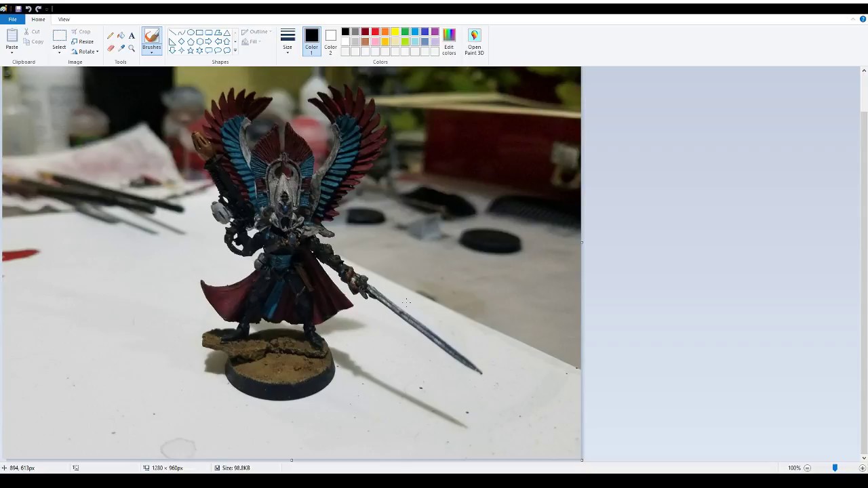Open Edit colors dialog

(449, 42)
